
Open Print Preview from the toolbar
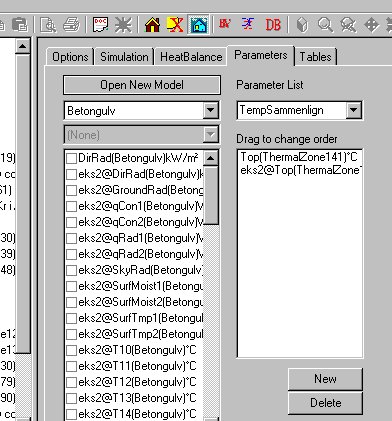[48, 25]
